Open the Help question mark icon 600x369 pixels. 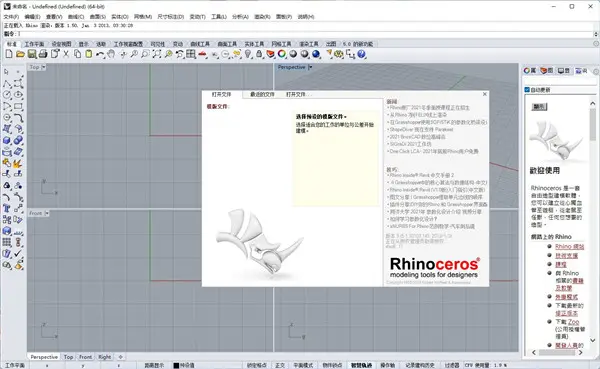tap(361, 54)
